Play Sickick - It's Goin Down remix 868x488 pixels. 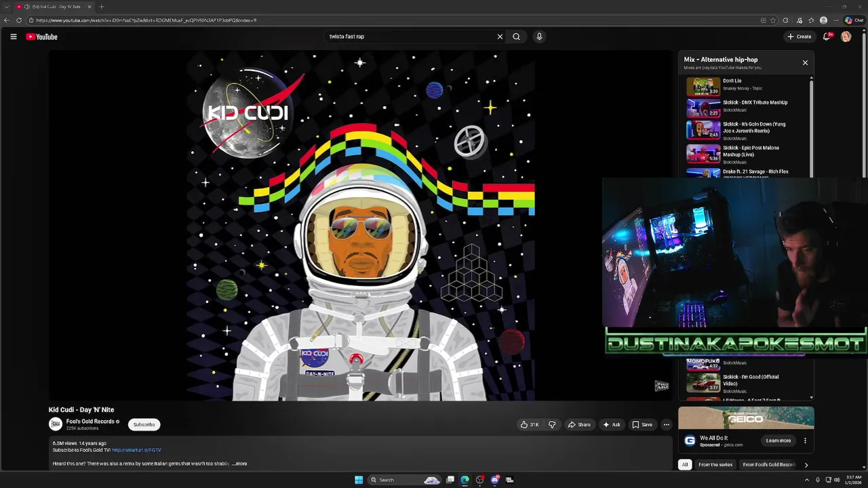click(746, 130)
